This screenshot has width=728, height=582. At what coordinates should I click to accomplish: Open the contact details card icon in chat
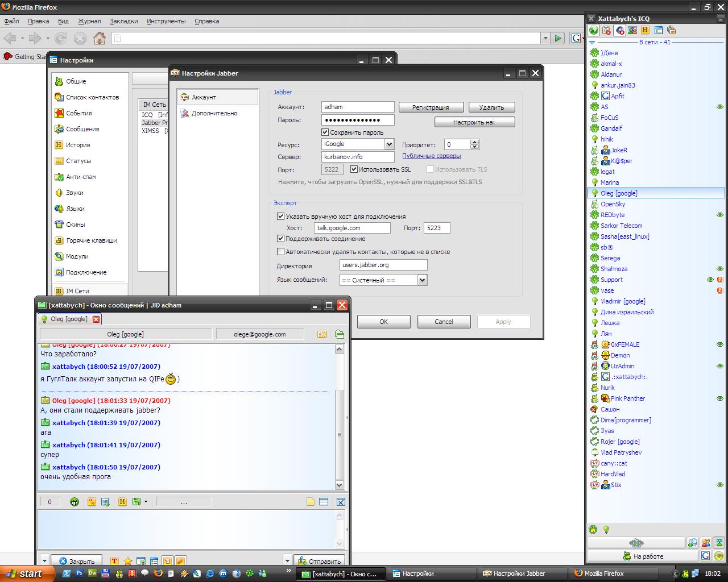[x=322, y=334]
